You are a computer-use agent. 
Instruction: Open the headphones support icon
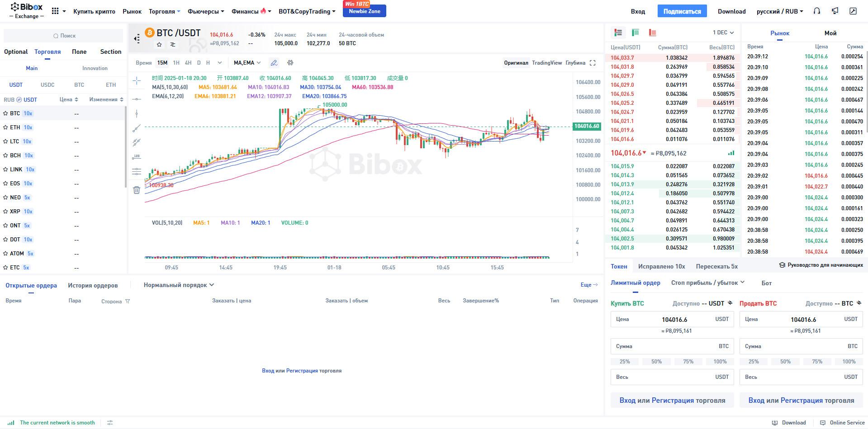(x=816, y=11)
